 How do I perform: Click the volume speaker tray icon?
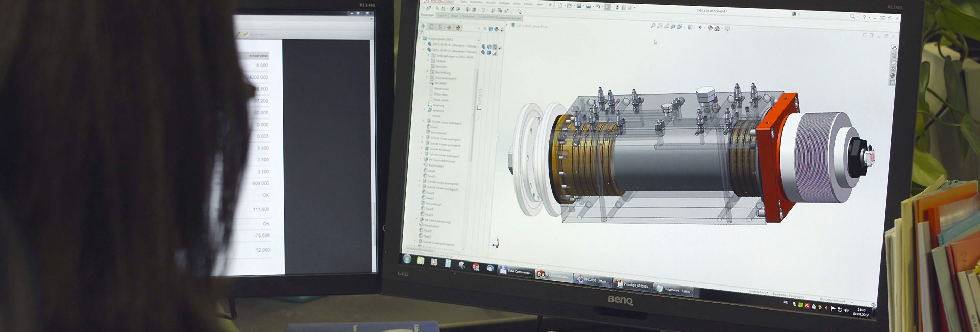[x=846, y=310]
